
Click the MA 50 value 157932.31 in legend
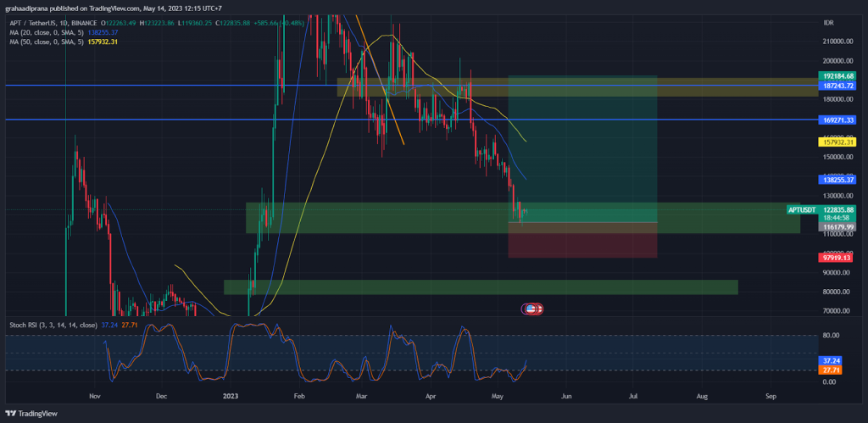pyautogui.click(x=103, y=42)
